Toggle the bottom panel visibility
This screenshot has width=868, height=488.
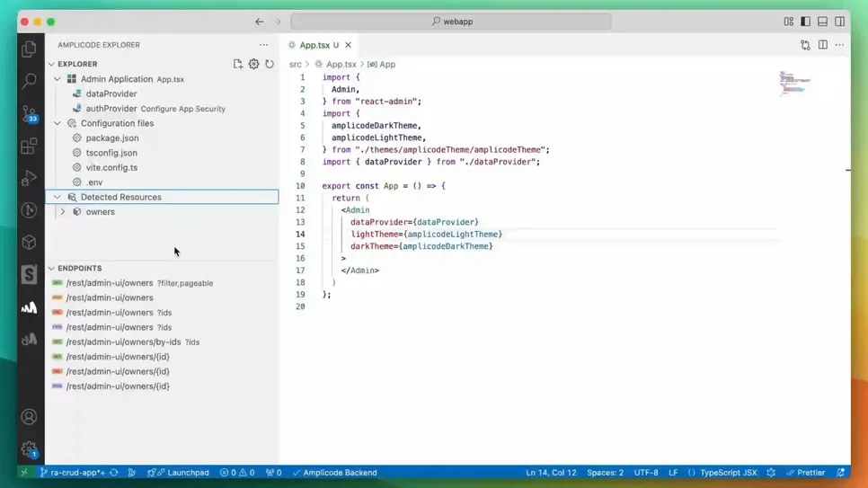click(822, 22)
